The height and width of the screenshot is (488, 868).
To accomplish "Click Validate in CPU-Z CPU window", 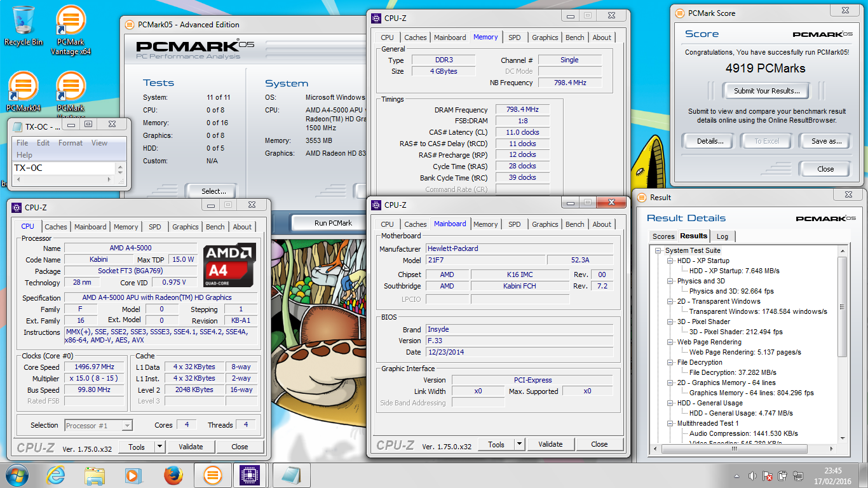I will click(191, 447).
